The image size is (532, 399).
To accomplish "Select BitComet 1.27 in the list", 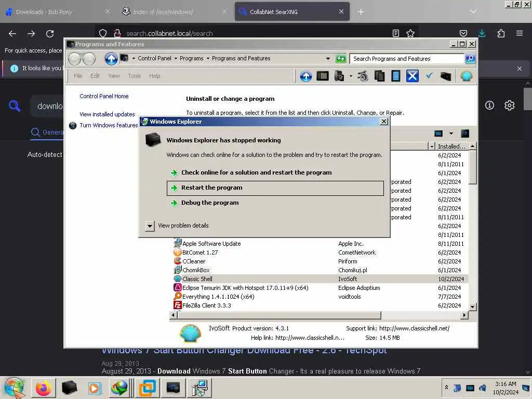I will [x=200, y=253].
